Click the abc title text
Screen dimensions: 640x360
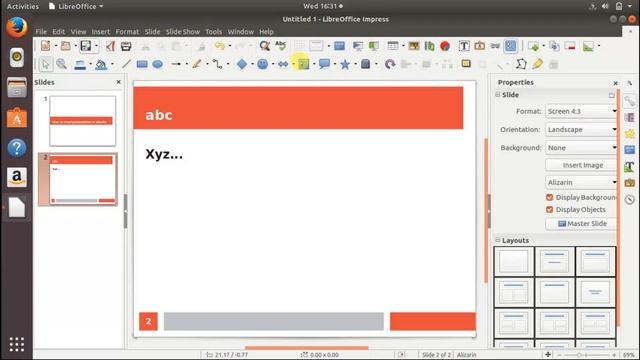click(x=159, y=115)
